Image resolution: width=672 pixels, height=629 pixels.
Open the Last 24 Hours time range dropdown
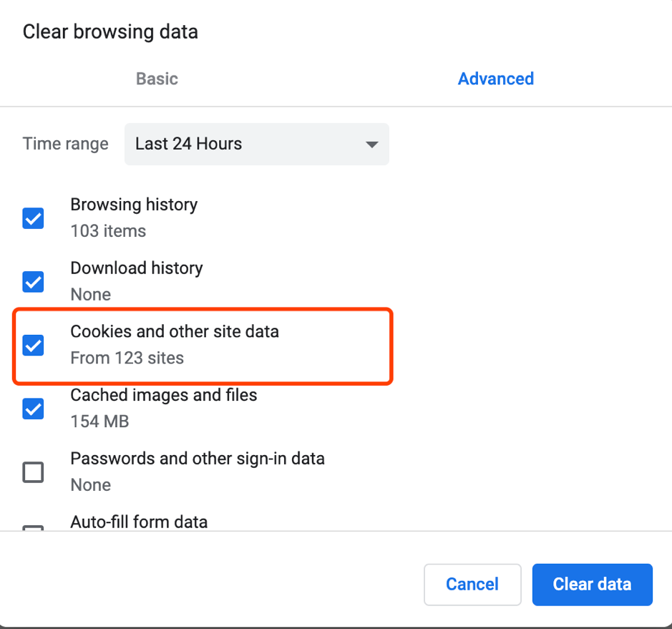tap(256, 144)
